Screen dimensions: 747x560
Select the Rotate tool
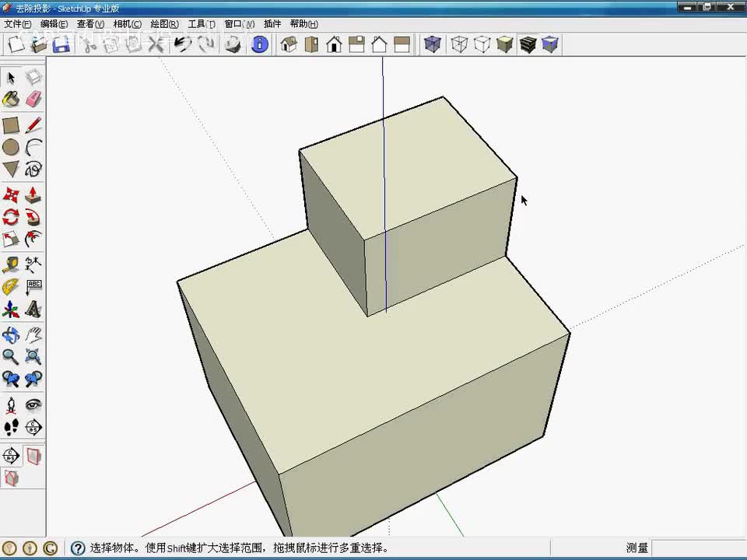pyautogui.click(x=11, y=217)
